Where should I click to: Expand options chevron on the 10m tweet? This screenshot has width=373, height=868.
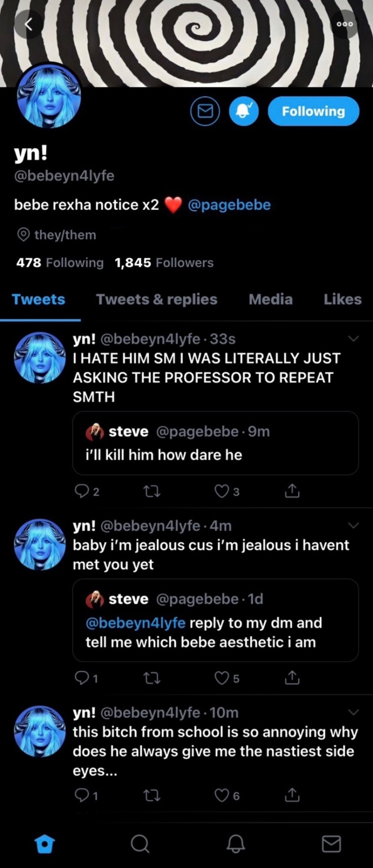click(x=353, y=712)
